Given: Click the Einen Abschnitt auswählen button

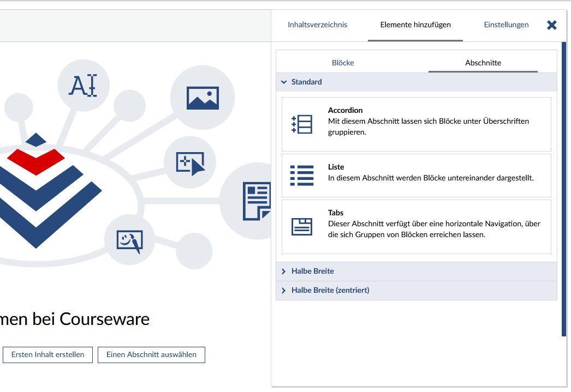Looking at the screenshot, I should point(151,354).
